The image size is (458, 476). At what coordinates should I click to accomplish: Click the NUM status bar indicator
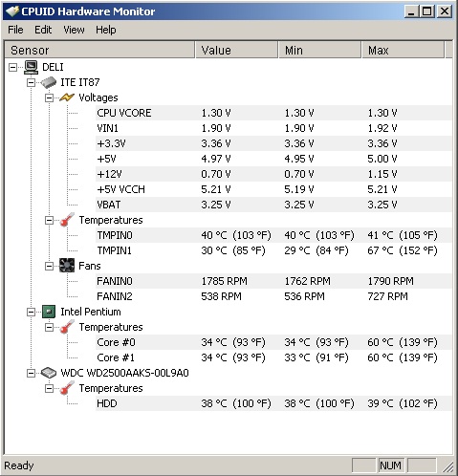(x=390, y=465)
